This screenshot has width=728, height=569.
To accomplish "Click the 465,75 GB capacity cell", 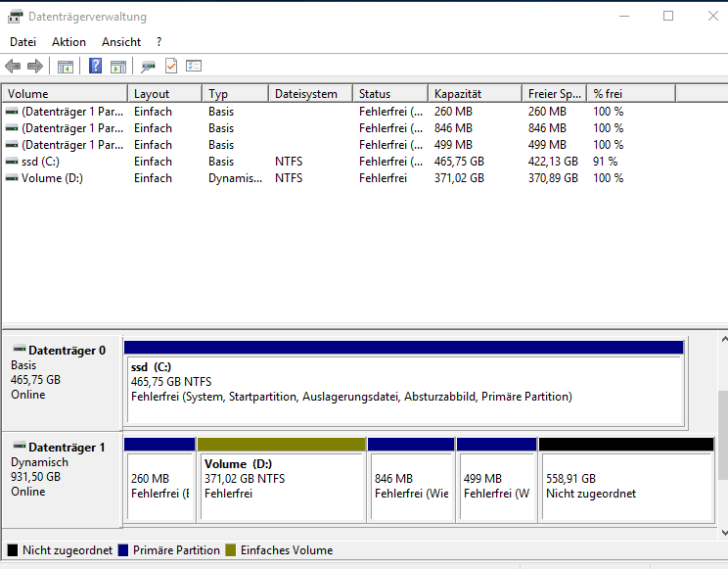I will point(459,162).
